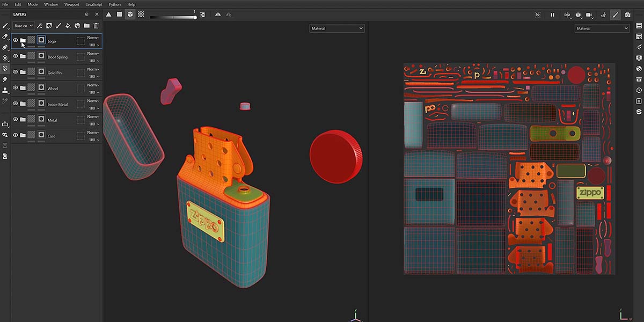The width and height of the screenshot is (644, 322).
Task: Add a smart material layer
Action: click(x=77, y=25)
